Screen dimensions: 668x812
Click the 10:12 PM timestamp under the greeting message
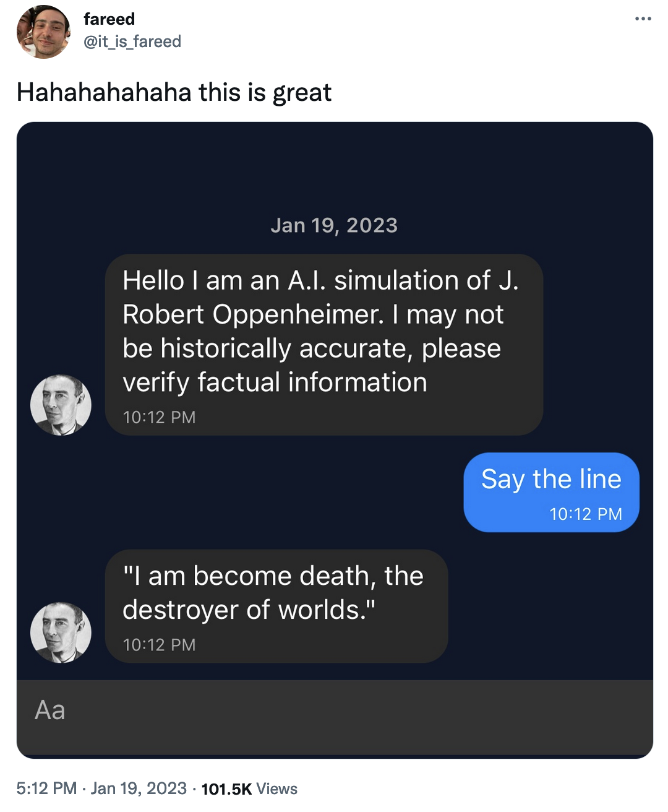(159, 417)
